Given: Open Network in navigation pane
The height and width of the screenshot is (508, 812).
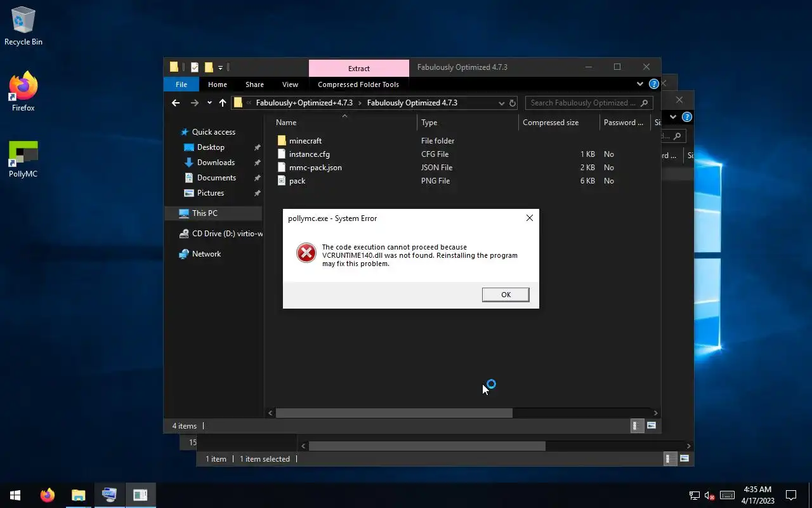Looking at the screenshot, I should point(206,254).
